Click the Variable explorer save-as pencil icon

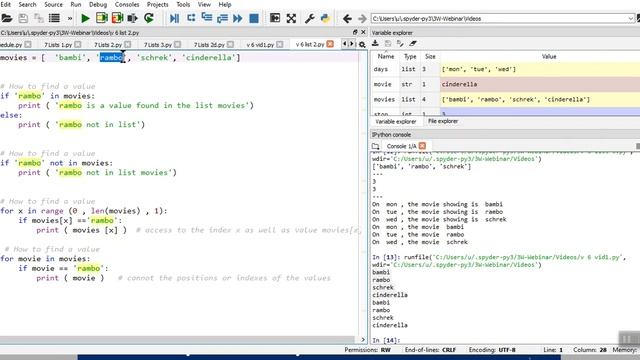tap(400, 43)
